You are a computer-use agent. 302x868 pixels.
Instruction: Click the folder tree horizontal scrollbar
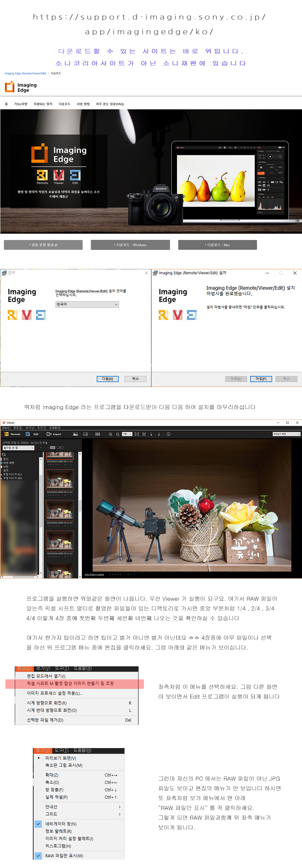point(20,577)
